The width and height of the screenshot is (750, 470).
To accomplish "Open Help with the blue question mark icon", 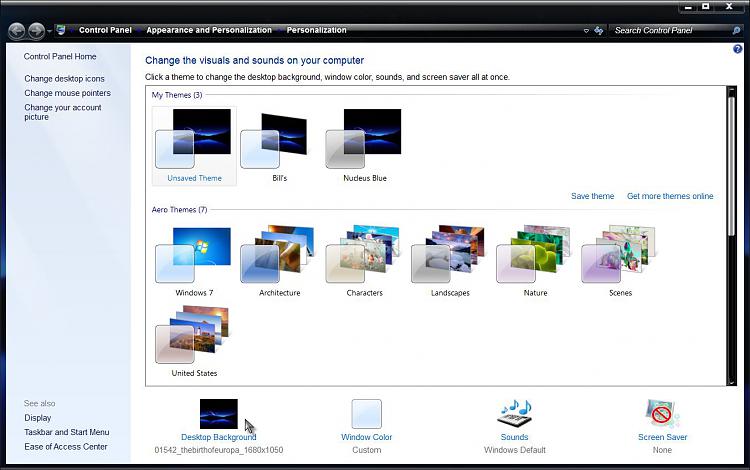I will click(737, 49).
